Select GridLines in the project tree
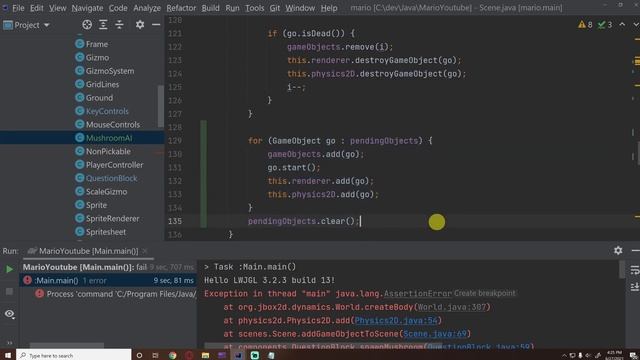The height and width of the screenshot is (360, 640). pos(102,84)
